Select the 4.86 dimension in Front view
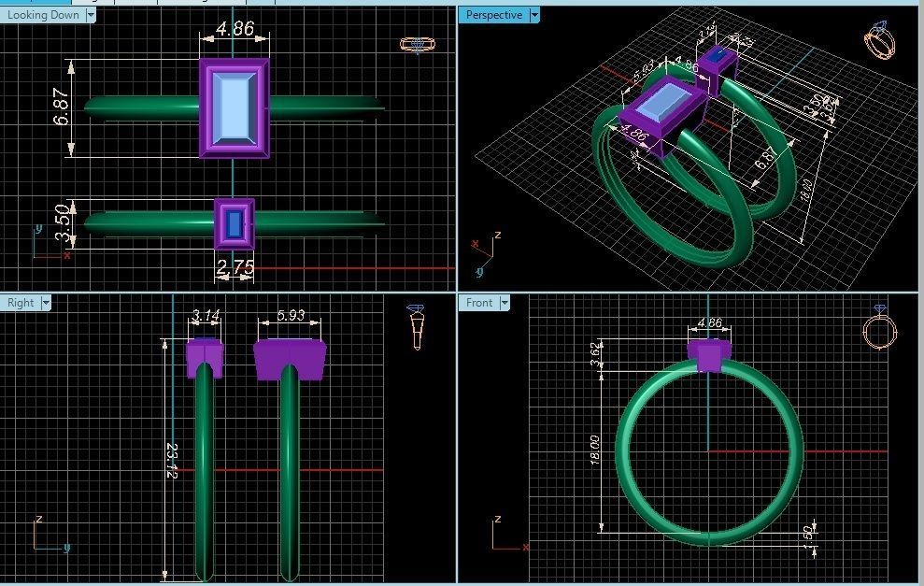The width and height of the screenshot is (924, 586). tap(709, 323)
